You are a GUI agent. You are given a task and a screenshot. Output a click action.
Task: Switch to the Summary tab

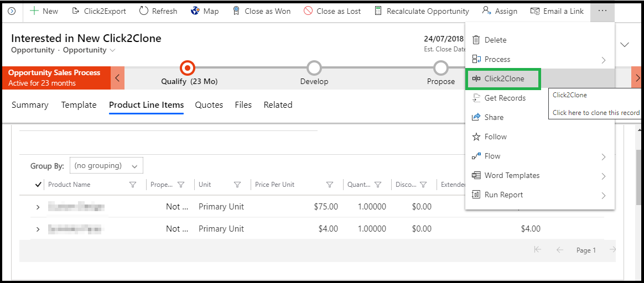click(30, 105)
